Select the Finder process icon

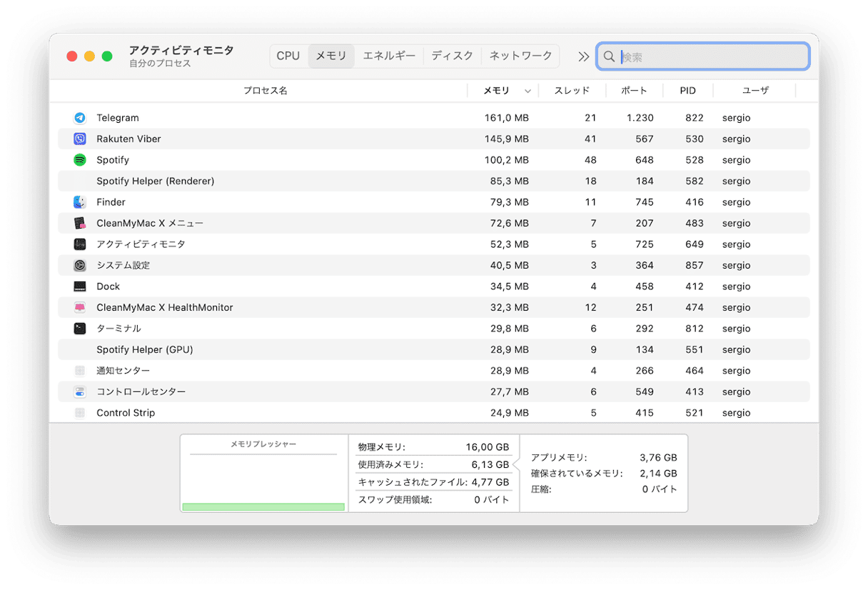(80, 202)
